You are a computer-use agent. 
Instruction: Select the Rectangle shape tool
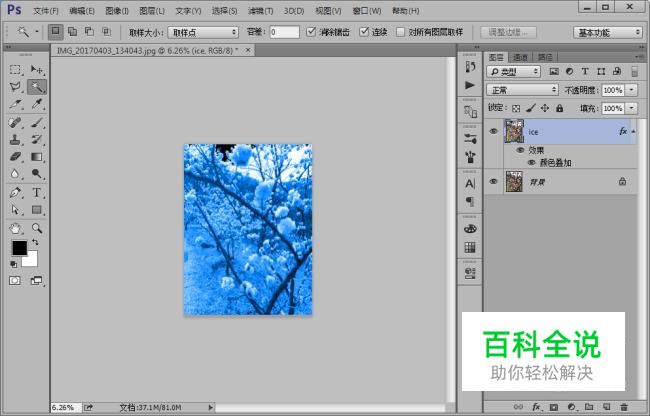click(x=37, y=210)
